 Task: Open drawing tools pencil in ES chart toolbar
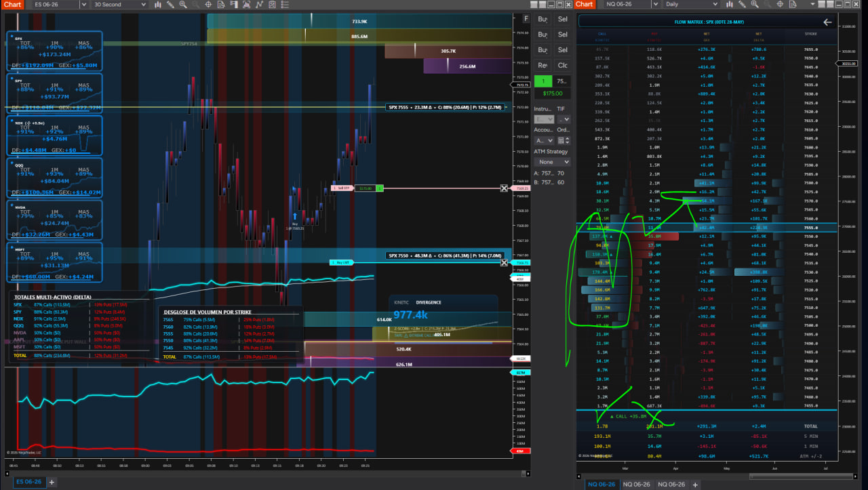coord(170,5)
